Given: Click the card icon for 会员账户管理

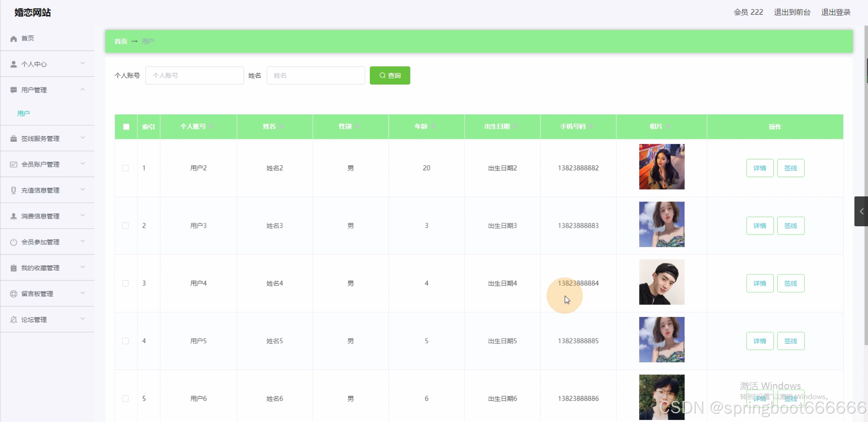Looking at the screenshot, I should coord(14,165).
